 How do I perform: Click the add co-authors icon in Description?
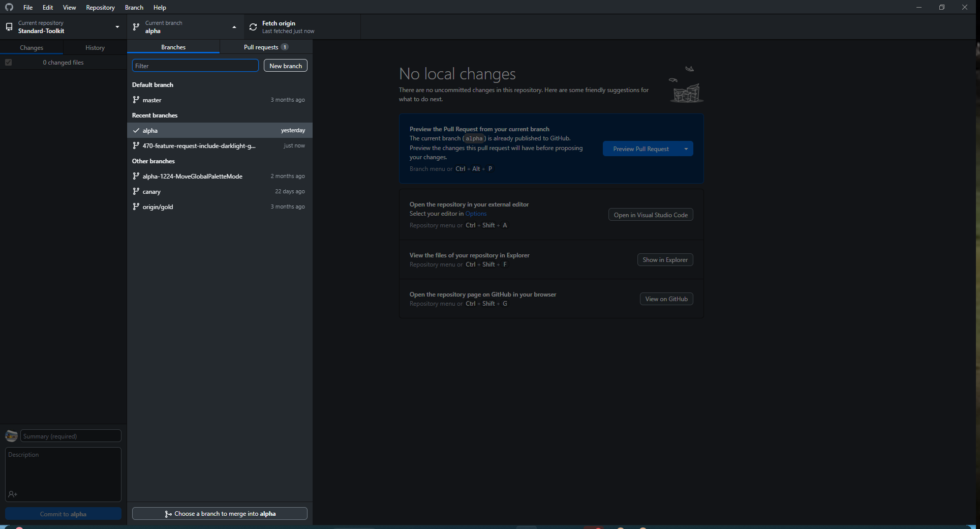pos(13,494)
